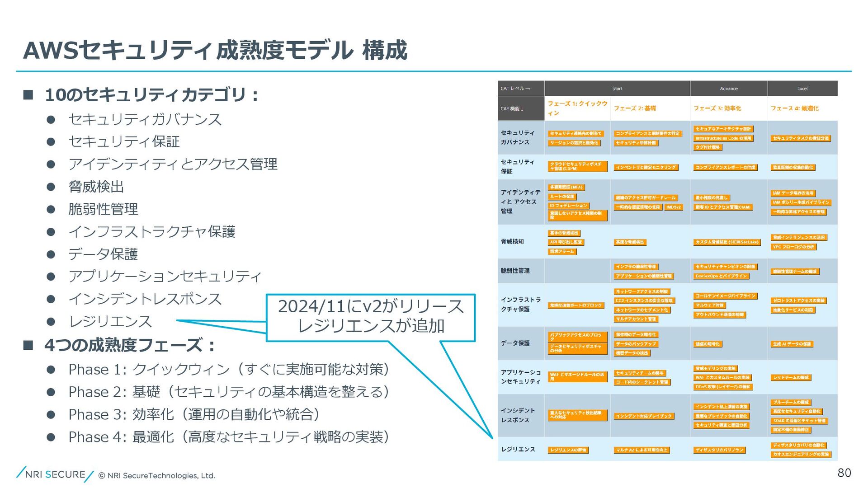Viewport: 868px width, 488px height.
Task: Click bullet 'データ保護' in the left list
Action: 103,254
